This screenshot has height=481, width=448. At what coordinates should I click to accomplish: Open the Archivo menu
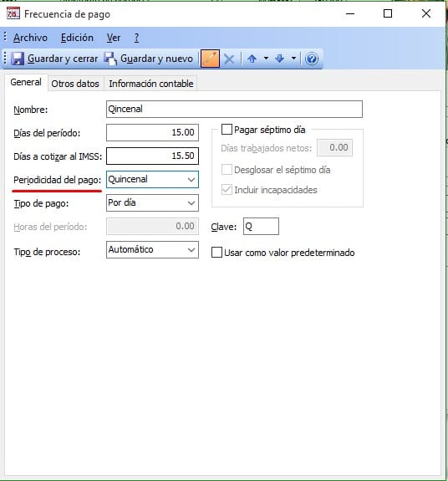30,38
